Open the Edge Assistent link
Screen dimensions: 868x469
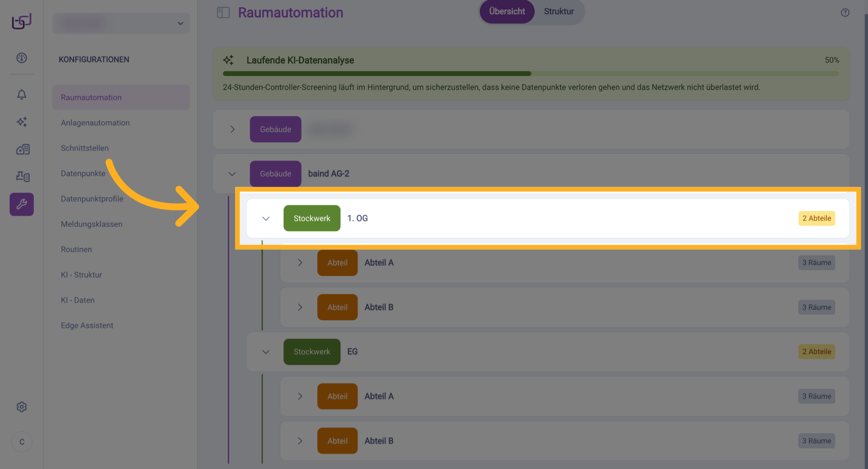87,326
